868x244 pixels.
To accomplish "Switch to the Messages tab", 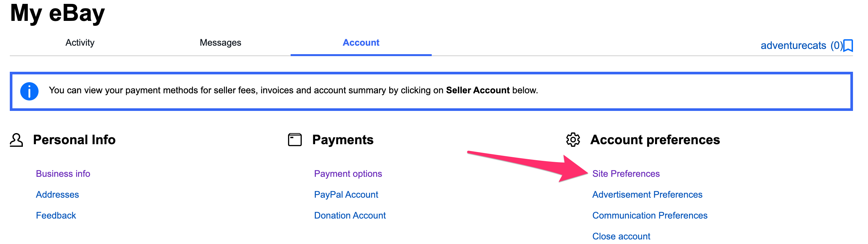I will pyautogui.click(x=220, y=43).
